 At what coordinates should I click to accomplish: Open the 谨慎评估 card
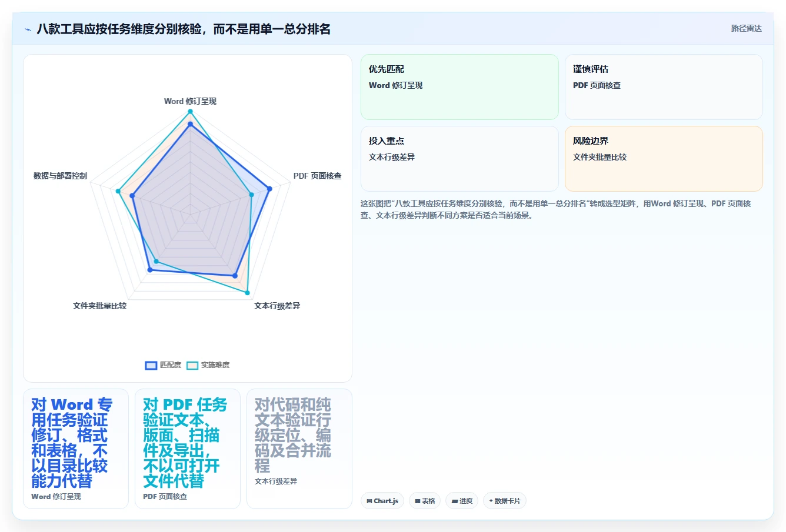click(664, 87)
